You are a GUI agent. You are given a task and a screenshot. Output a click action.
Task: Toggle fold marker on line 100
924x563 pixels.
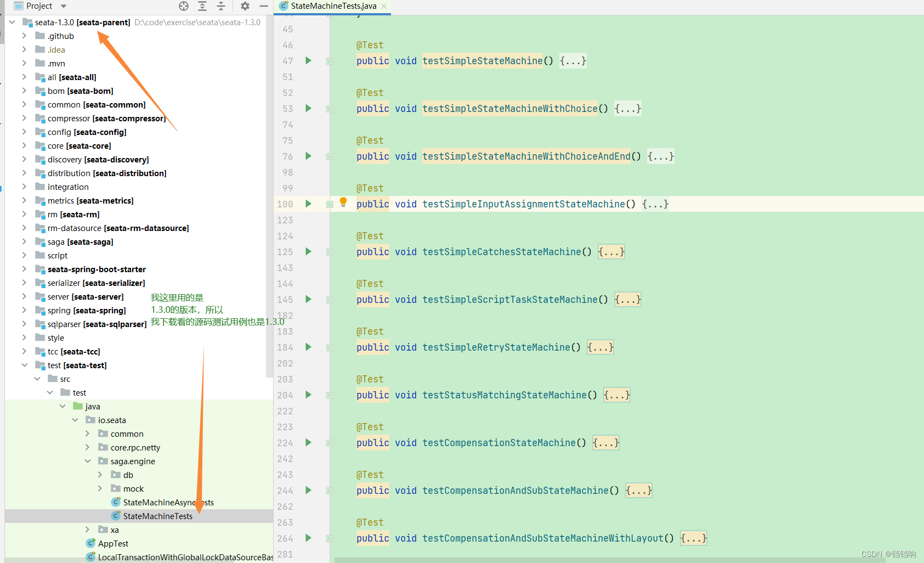click(x=330, y=204)
